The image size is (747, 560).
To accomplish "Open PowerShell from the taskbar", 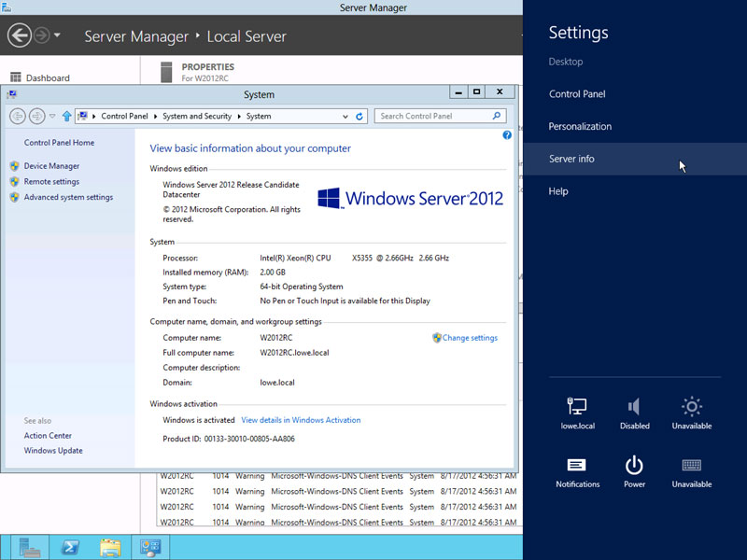I will [71, 547].
